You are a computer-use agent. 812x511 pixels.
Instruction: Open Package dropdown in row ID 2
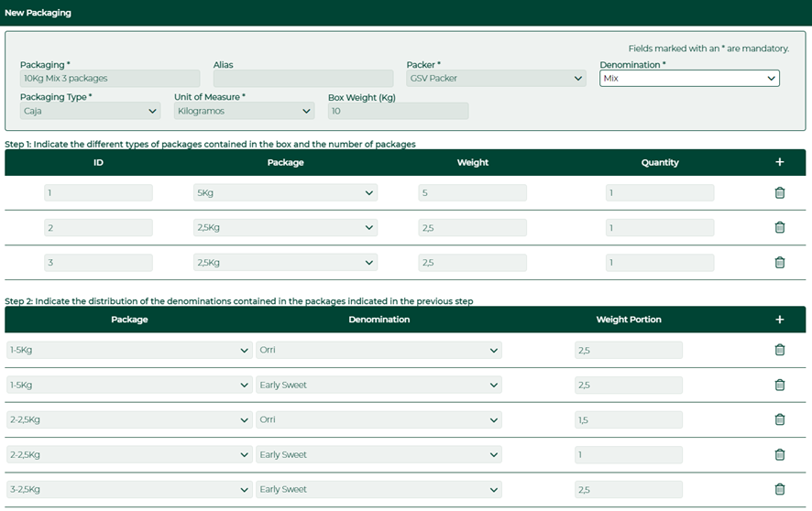[x=285, y=228]
